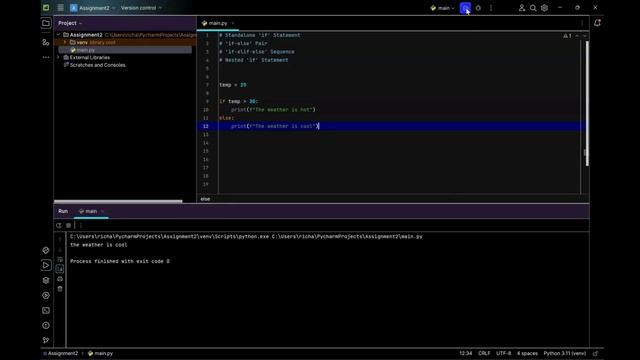This screenshot has width=640, height=360.
Task: Open the Python 3.11 (venv) interpreter selector
Action: pyautogui.click(x=564, y=353)
